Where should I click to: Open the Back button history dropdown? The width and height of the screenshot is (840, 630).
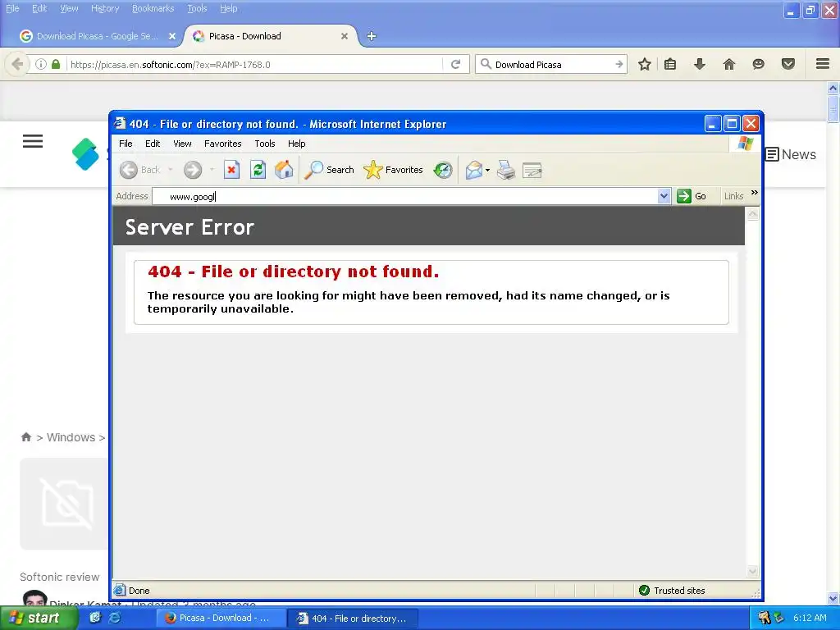click(171, 170)
